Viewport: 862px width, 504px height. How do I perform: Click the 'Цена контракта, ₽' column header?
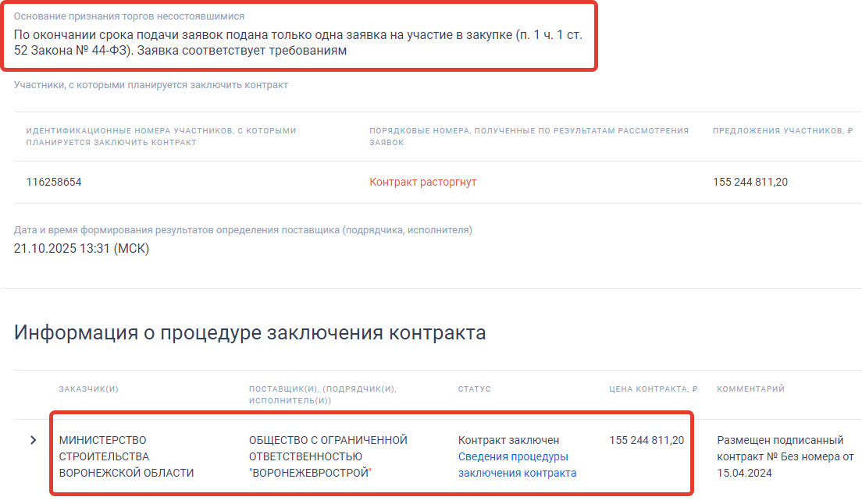pos(653,389)
